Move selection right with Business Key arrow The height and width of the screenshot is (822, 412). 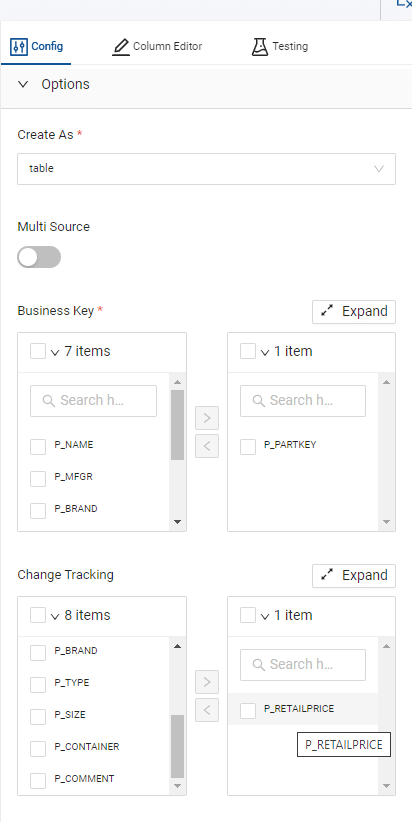(207, 418)
